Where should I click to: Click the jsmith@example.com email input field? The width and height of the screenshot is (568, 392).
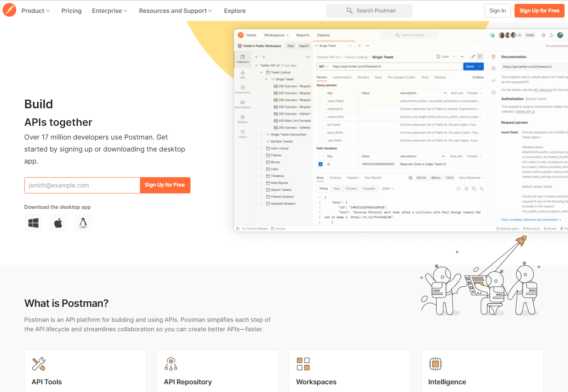point(82,185)
